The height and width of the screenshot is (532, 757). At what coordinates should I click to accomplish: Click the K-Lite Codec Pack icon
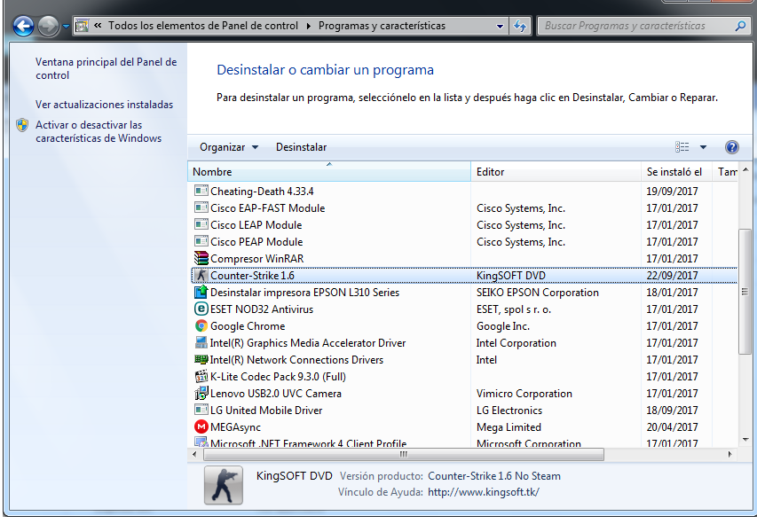tap(201, 376)
